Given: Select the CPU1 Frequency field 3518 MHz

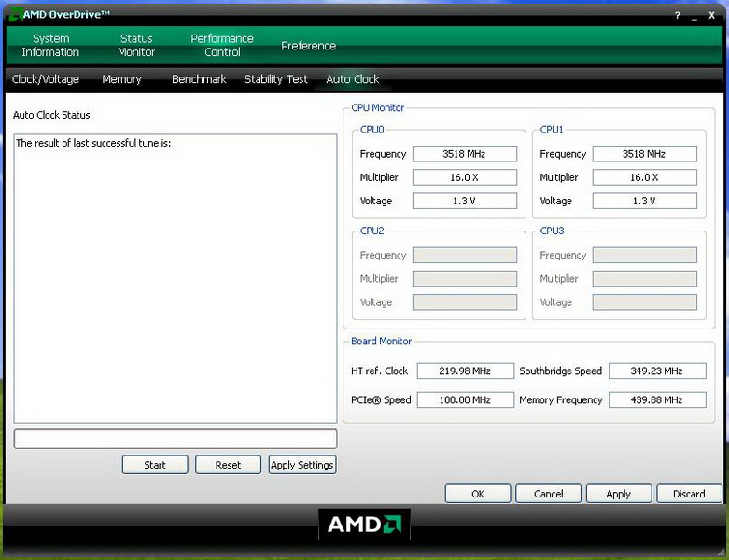Looking at the screenshot, I should click(x=644, y=154).
